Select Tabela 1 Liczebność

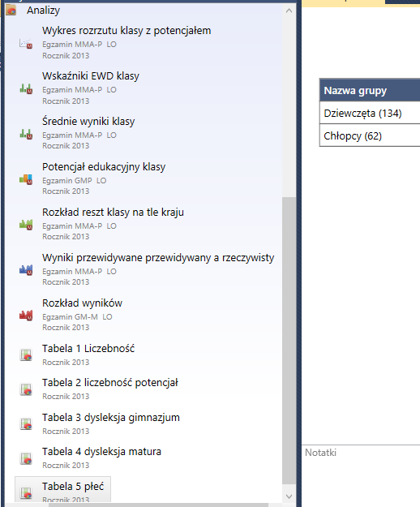tap(88, 349)
